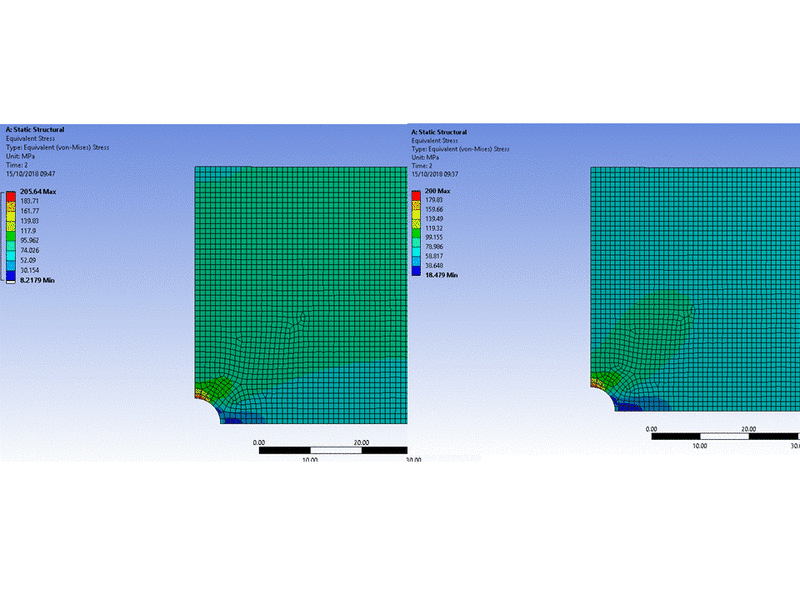The height and width of the screenshot is (600, 800).
Task: Select the '99.155' legend value
Action: tap(434, 237)
